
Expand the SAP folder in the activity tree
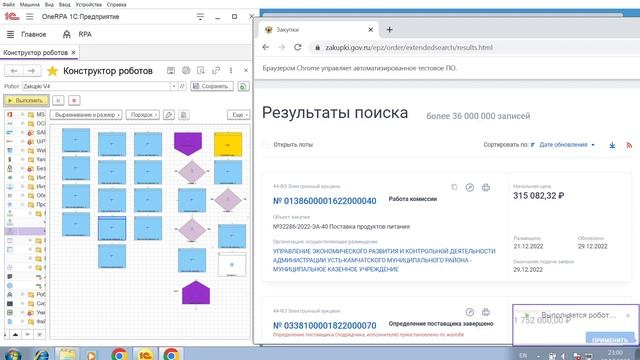(23, 133)
